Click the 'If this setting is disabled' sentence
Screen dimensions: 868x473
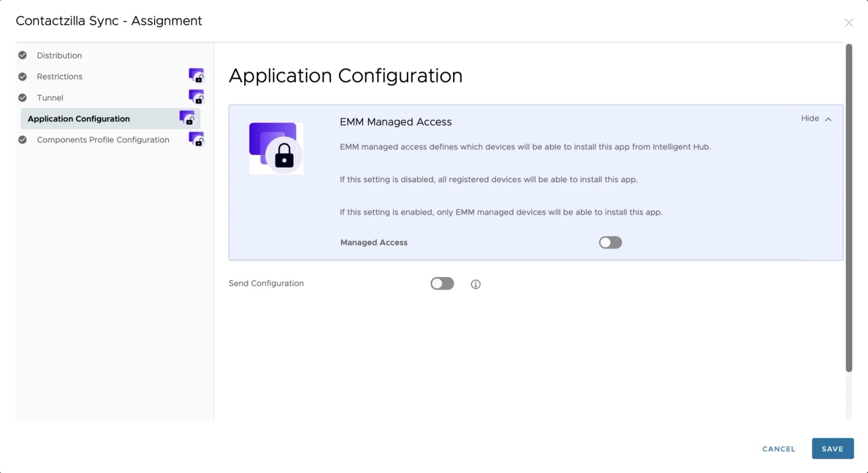pos(489,180)
